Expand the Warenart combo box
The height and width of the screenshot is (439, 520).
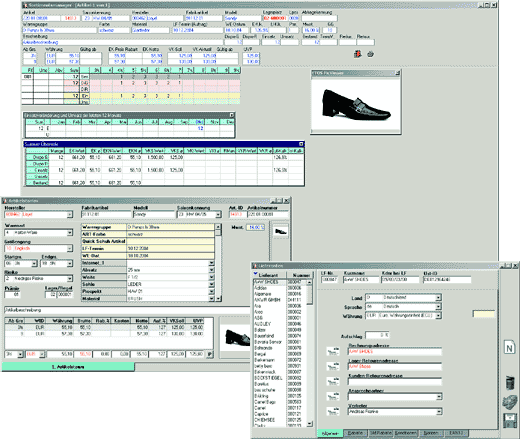coord(70,232)
